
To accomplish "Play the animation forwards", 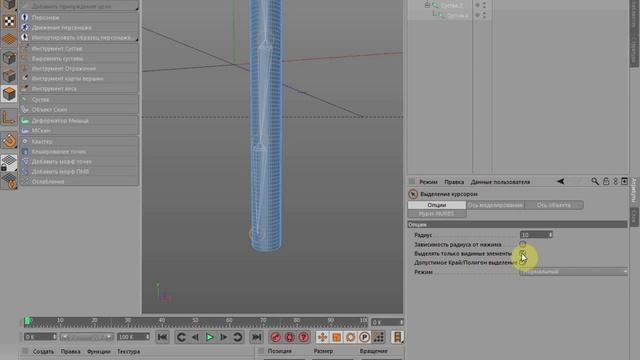I will [210, 337].
